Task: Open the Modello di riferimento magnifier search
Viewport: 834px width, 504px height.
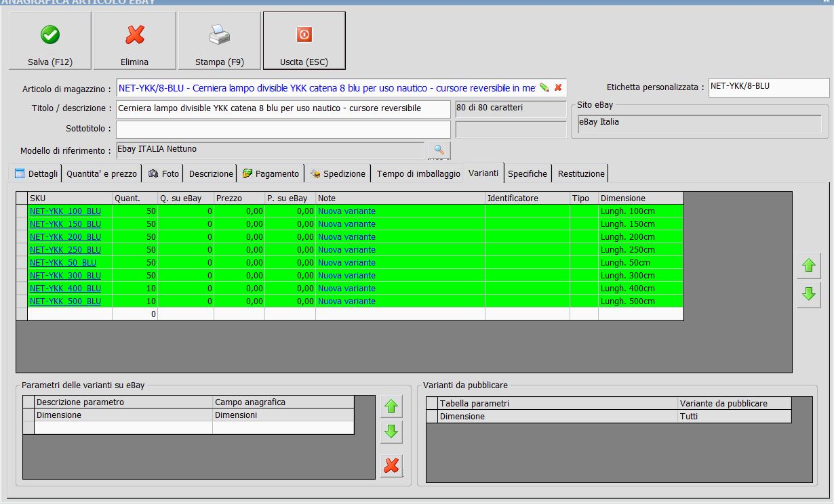Action: click(439, 150)
